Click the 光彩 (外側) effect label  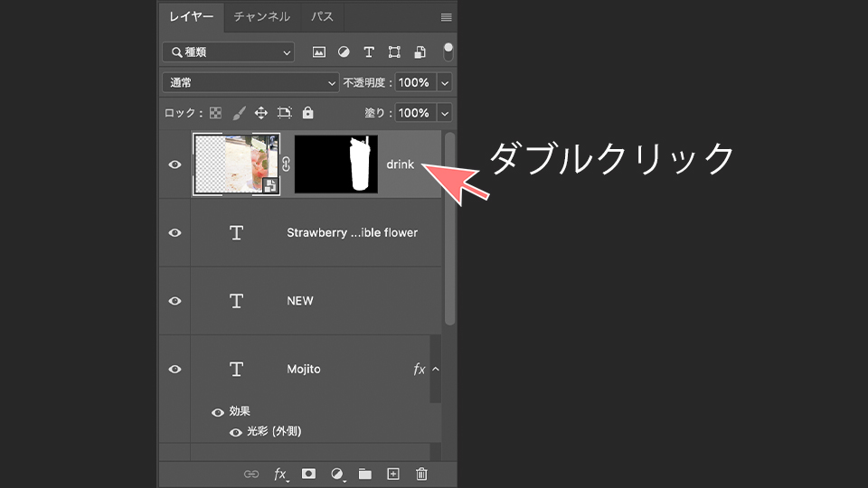pos(274,431)
